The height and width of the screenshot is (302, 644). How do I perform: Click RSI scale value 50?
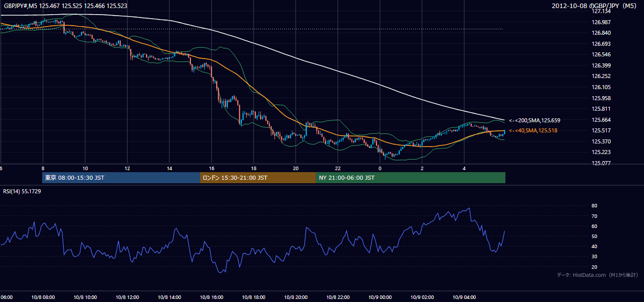click(594, 236)
